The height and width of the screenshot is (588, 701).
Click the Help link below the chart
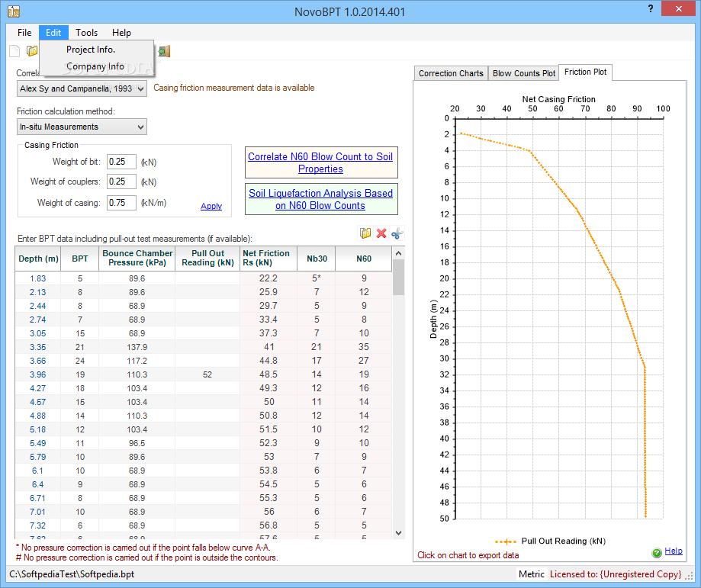(674, 551)
